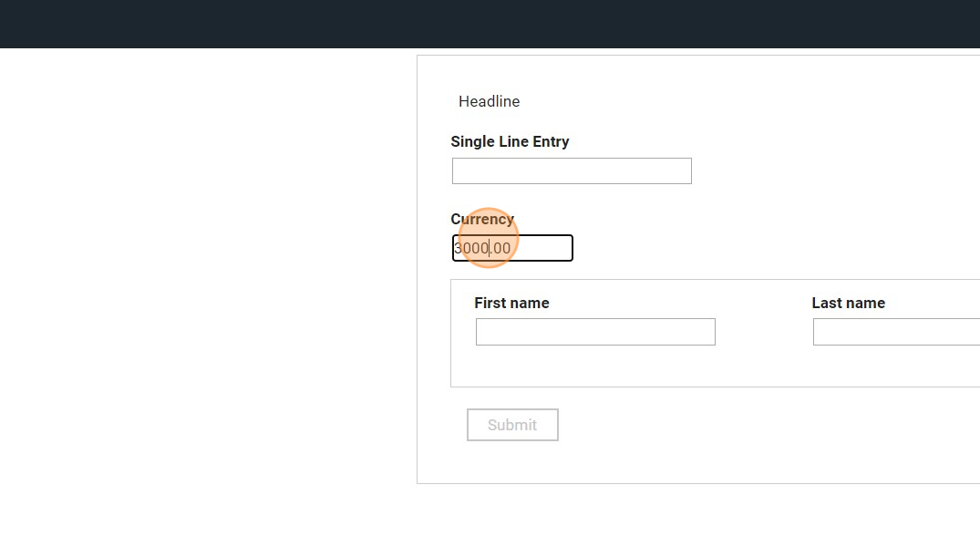
Task: Click empty area right of Submit button
Action: pos(729,425)
